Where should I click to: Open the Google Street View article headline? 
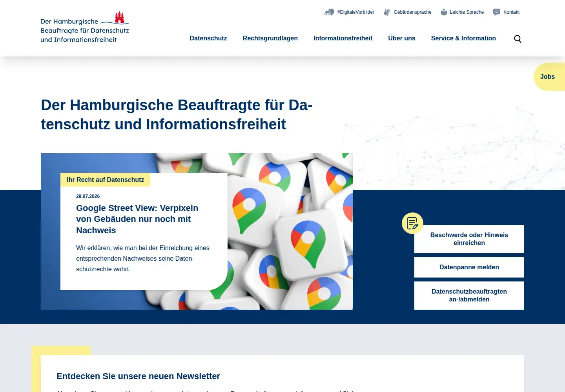click(x=137, y=219)
